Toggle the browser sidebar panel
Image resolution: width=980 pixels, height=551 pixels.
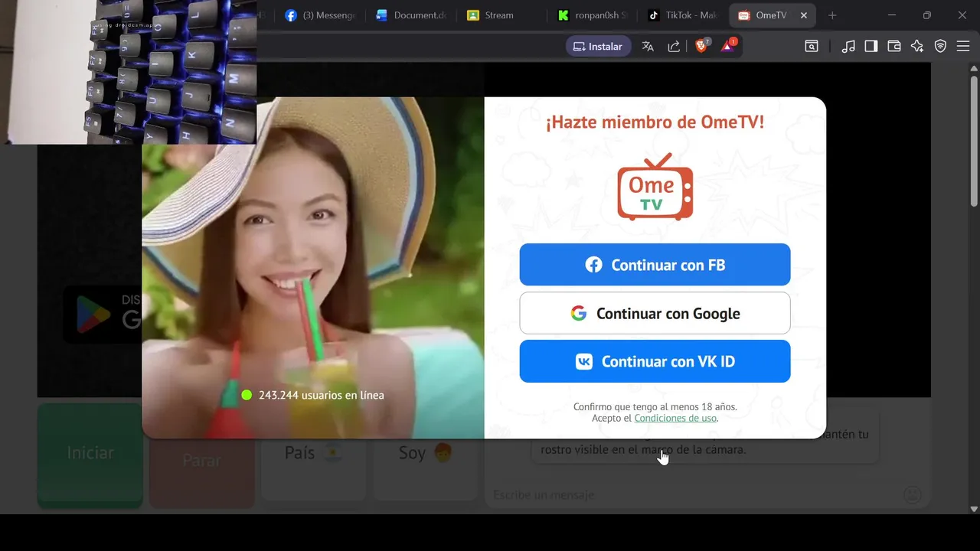coord(871,47)
